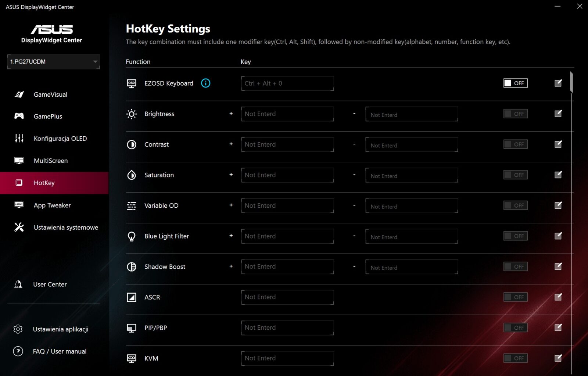Click edit icon for EZOSD Keyboard row

click(558, 83)
